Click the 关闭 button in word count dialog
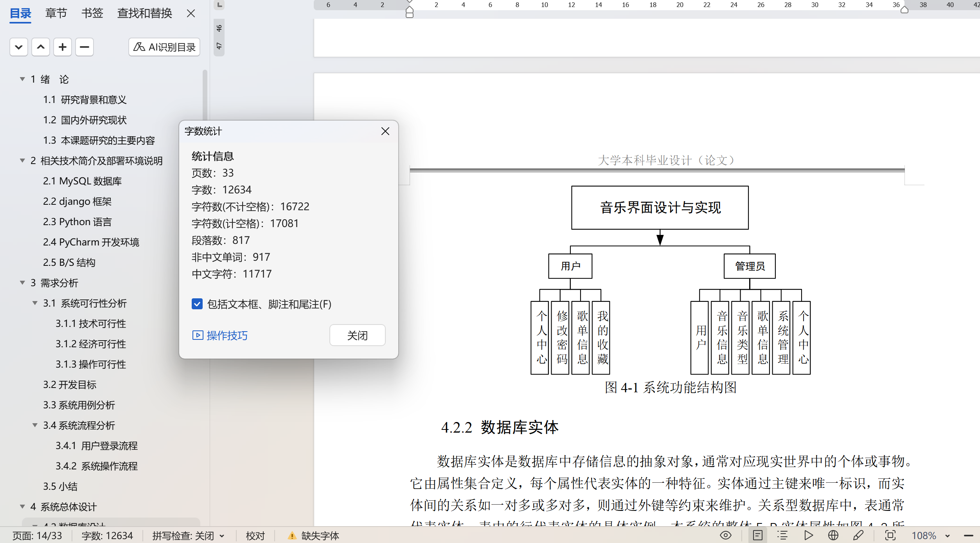Image resolution: width=980 pixels, height=543 pixels. (x=357, y=336)
